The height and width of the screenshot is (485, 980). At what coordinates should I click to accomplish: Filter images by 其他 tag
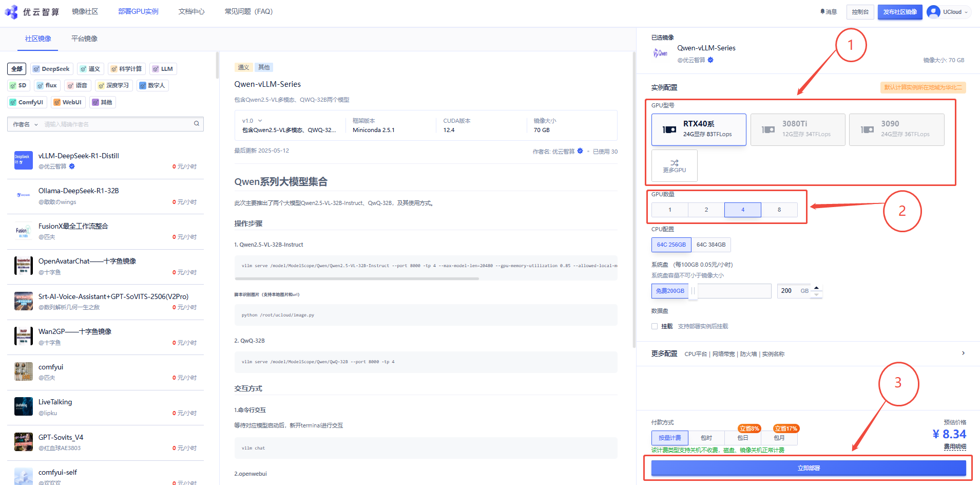(102, 102)
